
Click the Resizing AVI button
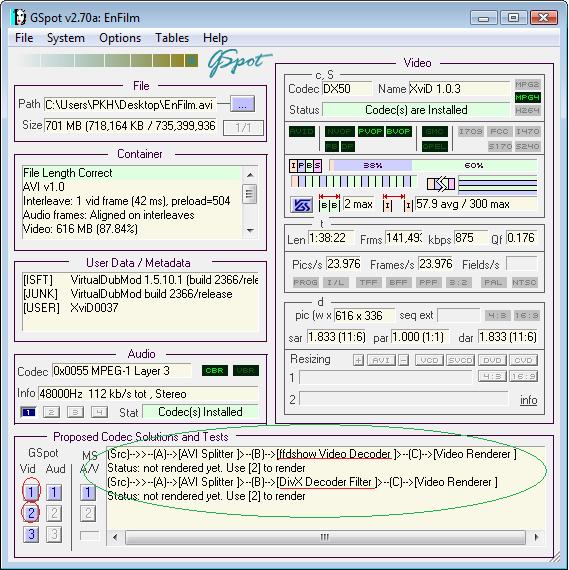pyautogui.click(x=381, y=360)
